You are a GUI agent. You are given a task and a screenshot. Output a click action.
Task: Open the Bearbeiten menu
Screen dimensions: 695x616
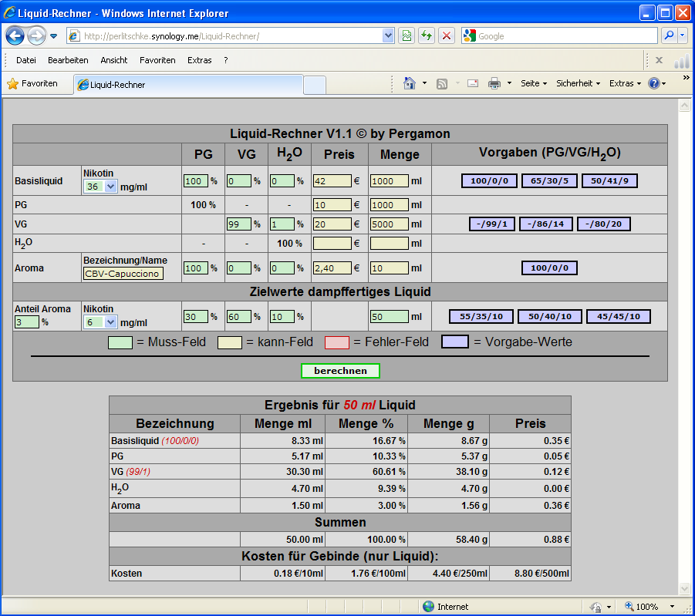pyautogui.click(x=68, y=60)
